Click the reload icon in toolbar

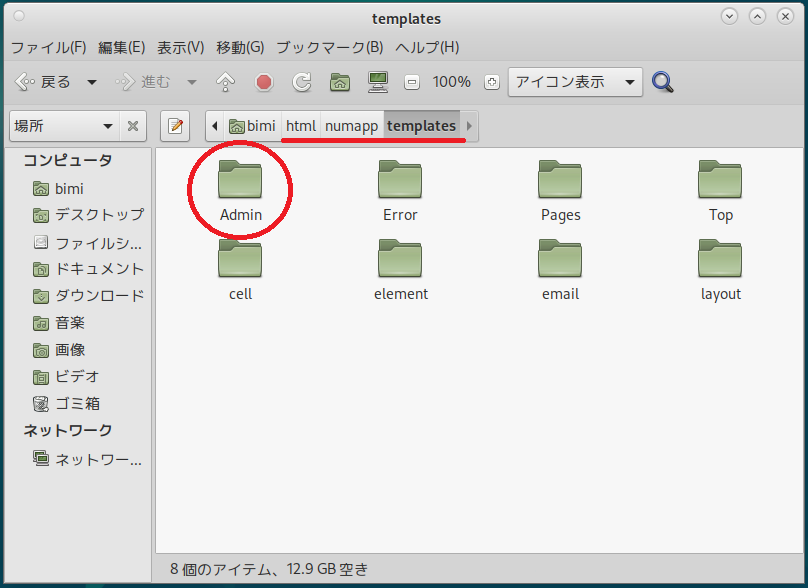(x=302, y=82)
